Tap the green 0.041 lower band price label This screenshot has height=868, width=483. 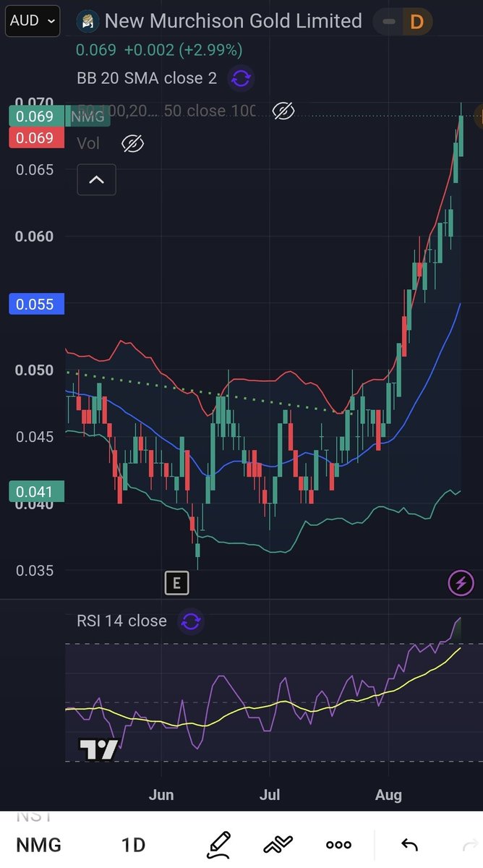[x=36, y=492]
